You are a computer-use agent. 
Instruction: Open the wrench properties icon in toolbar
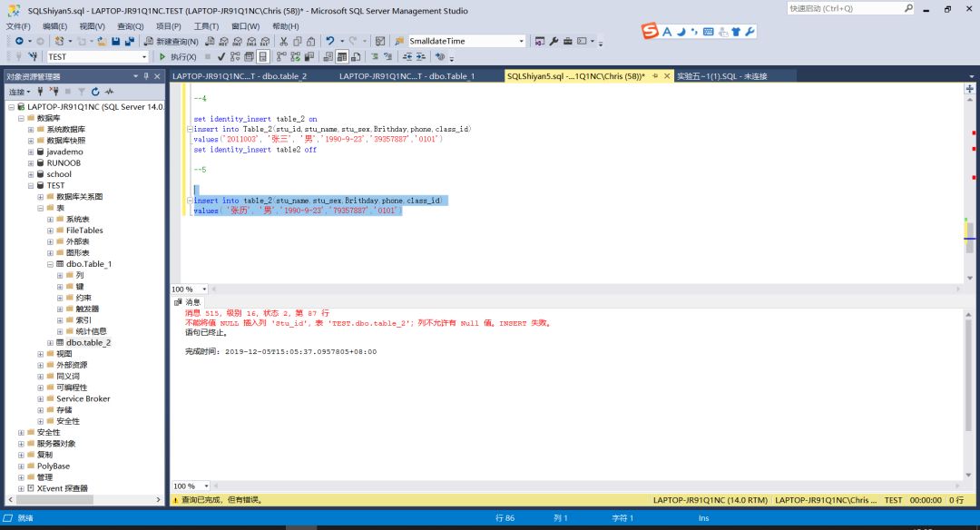pos(554,42)
